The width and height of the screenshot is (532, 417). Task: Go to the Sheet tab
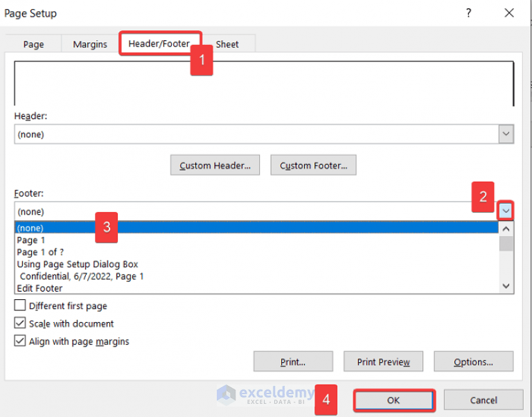227,44
